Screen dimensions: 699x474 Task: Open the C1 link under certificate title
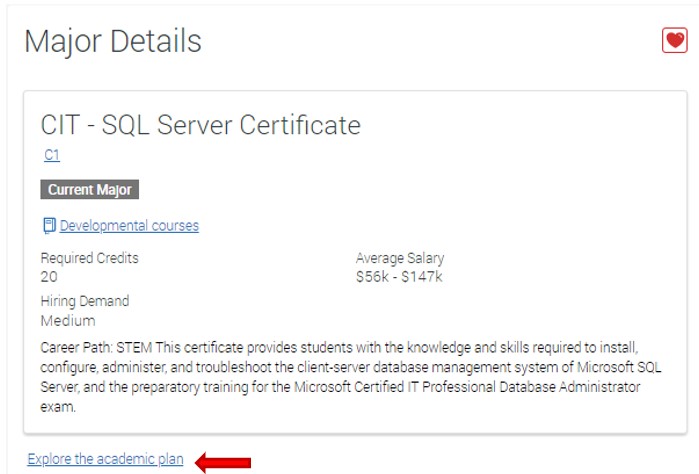[52, 155]
